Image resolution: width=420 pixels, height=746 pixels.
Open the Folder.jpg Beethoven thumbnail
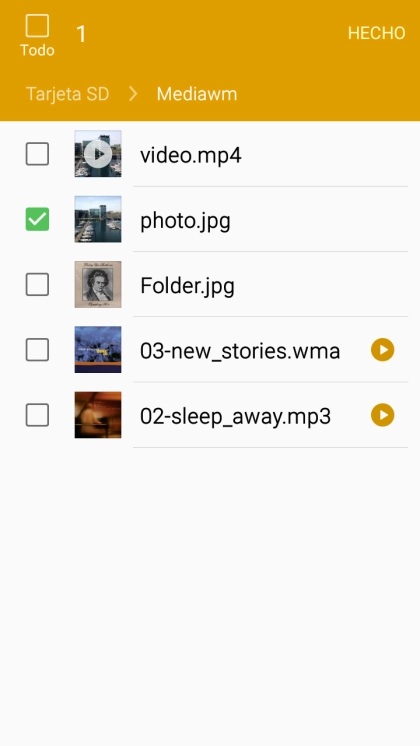[98, 284]
